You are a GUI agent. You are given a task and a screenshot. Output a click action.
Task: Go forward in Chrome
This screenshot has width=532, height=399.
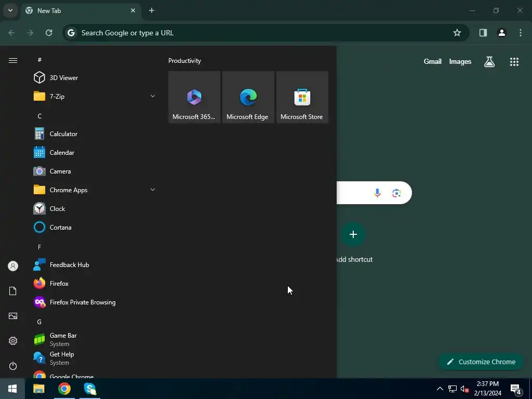(x=30, y=33)
